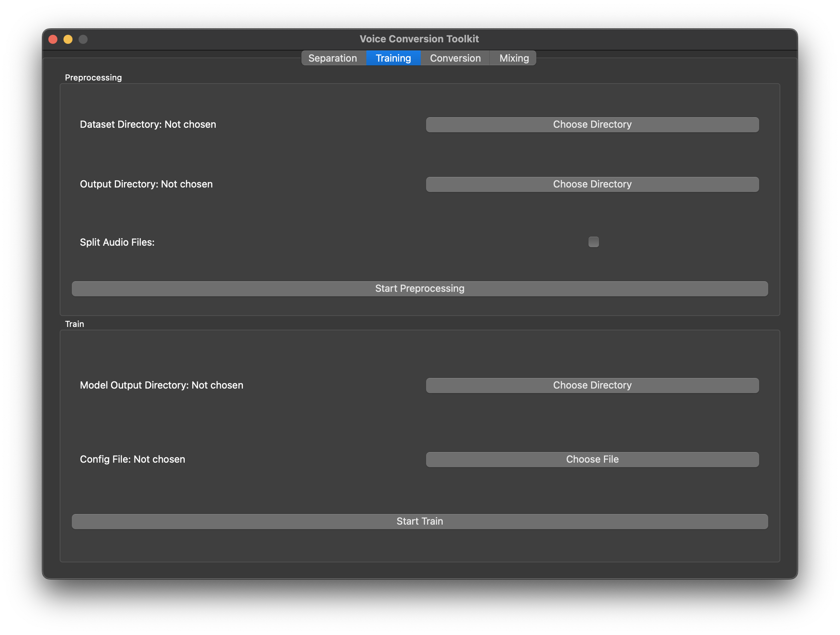Start the training process
The image size is (840, 635).
point(419,520)
